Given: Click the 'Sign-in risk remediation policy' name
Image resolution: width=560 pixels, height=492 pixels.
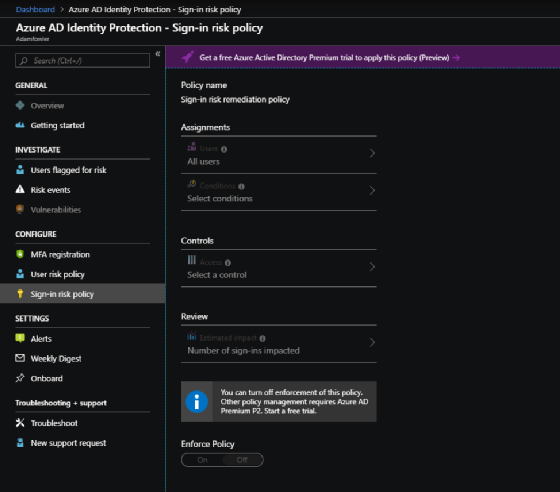Looking at the screenshot, I should point(235,100).
